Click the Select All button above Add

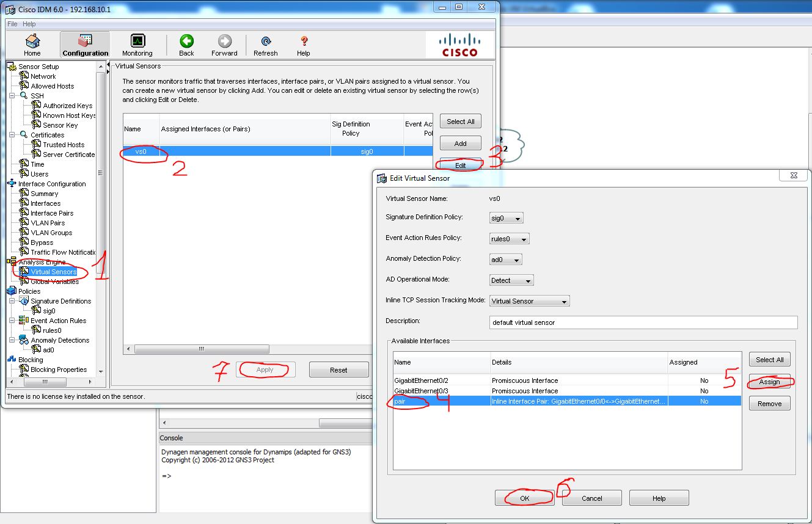point(461,122)
